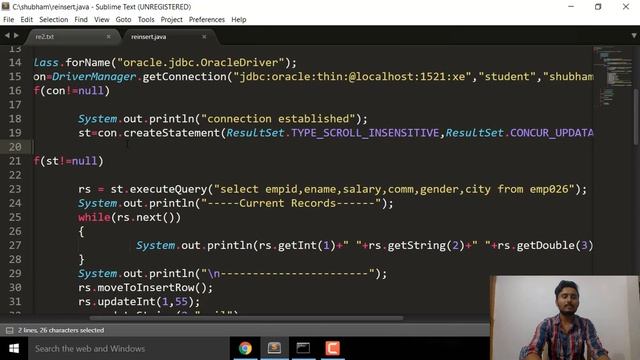
Task: Click the code minimap preview
Action: pos(612,76)
